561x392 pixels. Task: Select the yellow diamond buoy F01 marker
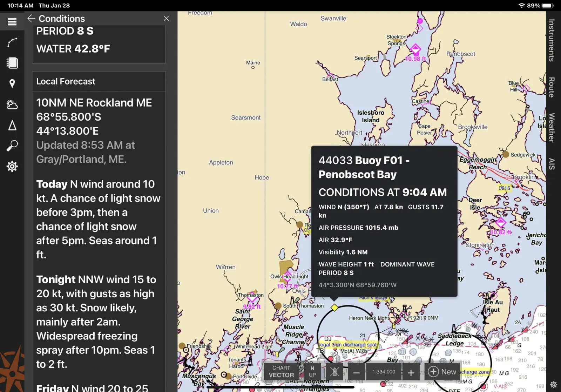[x=334, y=307]
